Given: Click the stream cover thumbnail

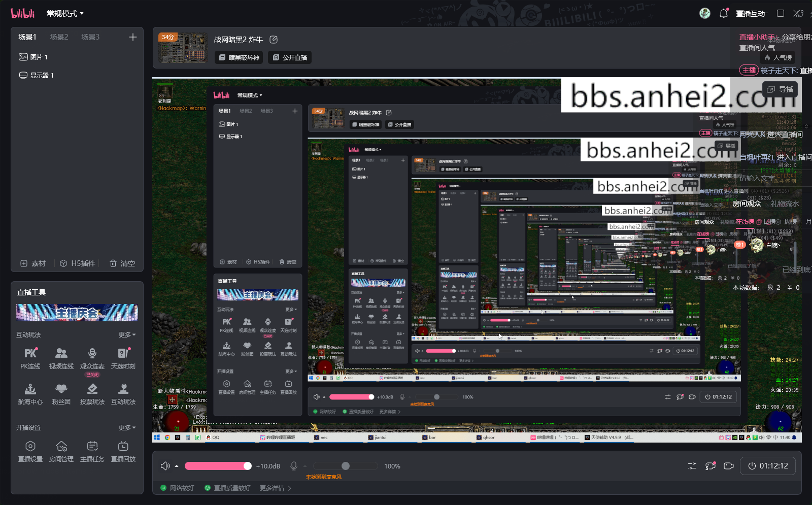Looking at the screenshot, I should point(183,48).
